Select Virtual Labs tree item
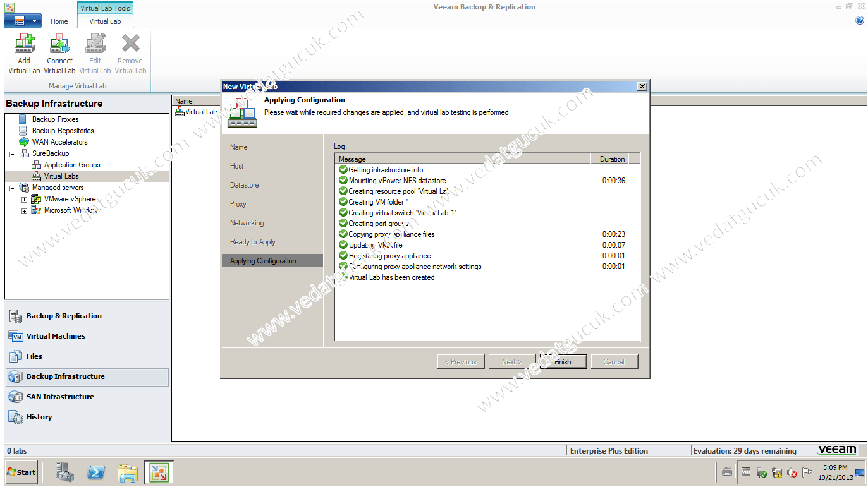Image resolution: width=868 pixels, height=487 pixels. [61, 176]
